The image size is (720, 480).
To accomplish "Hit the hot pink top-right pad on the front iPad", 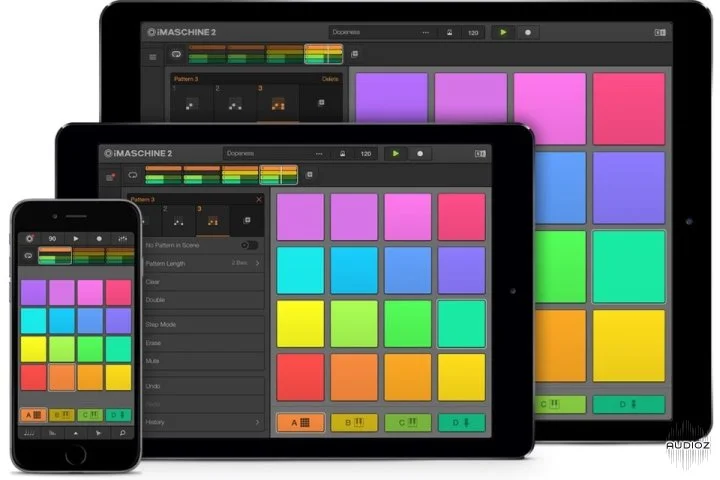I will [461, 217].
